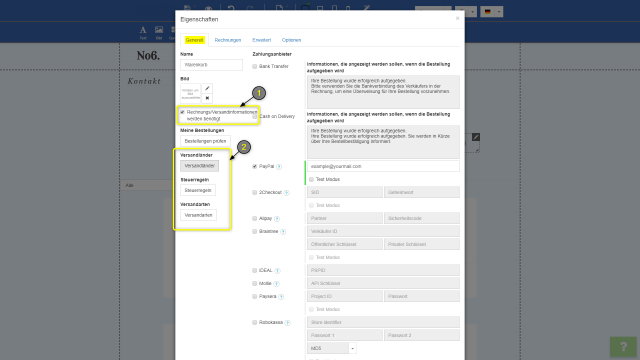Click the pencil icon to edit the Bild image

pos(207,89)
